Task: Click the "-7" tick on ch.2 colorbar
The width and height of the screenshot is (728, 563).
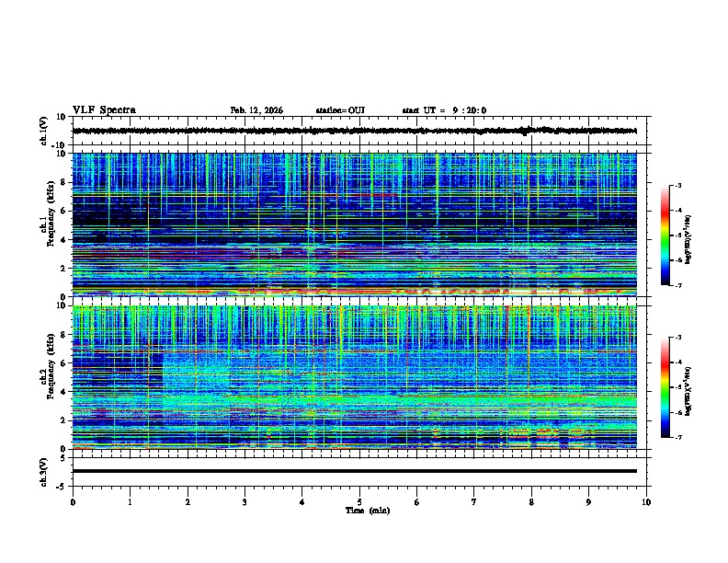Action: pos(677,438)
